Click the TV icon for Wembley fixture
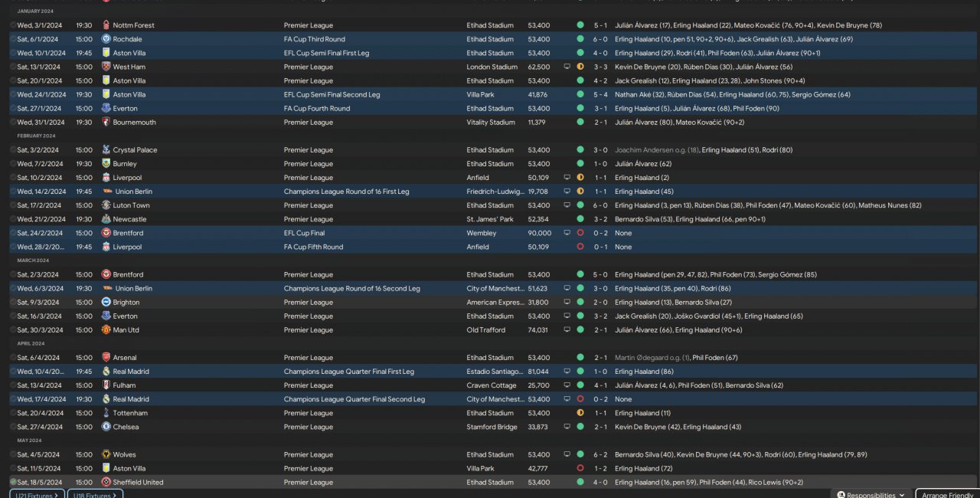Viewport: 980px width, 498px height. click(567, 233)
